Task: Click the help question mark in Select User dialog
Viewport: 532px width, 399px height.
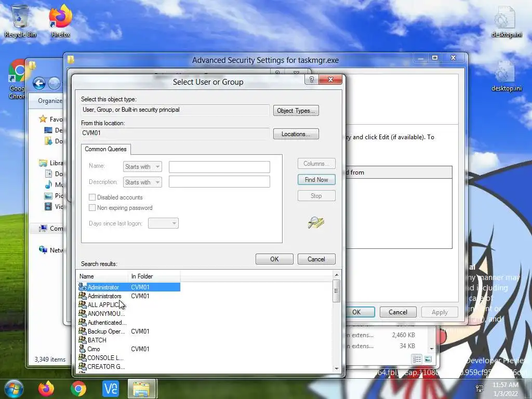Action: (x=312, y=79)
